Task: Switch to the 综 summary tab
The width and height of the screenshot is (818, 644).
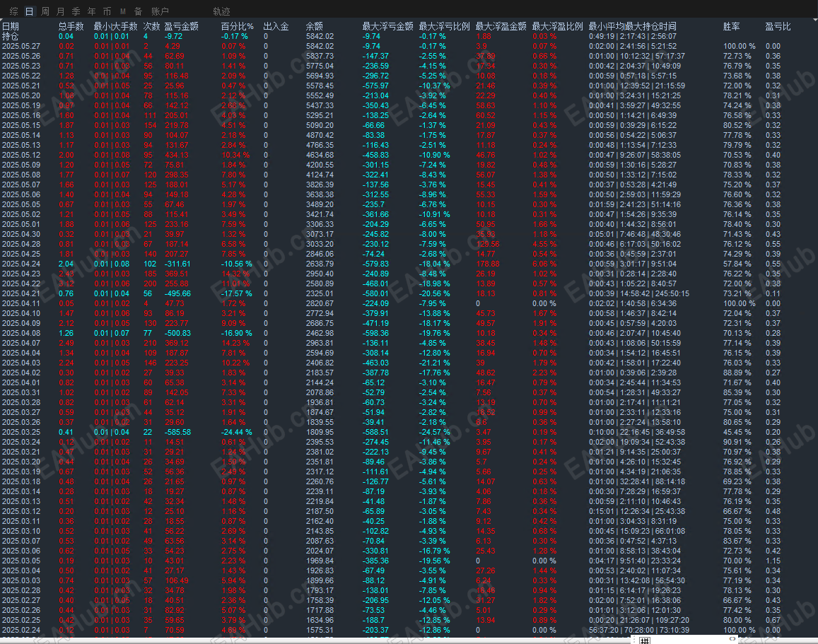Action: [x=14, y=11]
